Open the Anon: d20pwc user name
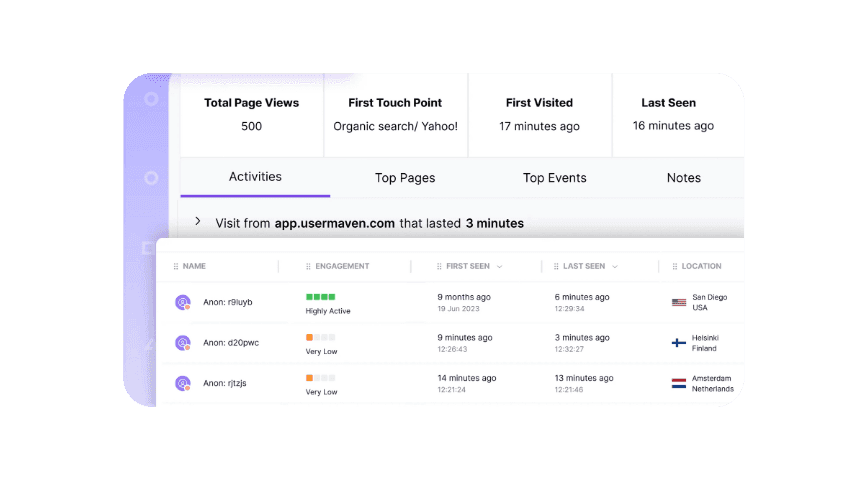This screenshot has height=480, width=854. pos(231,343)
